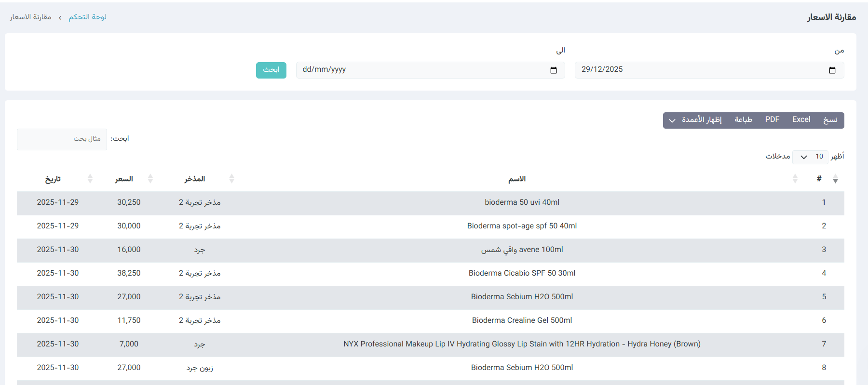Image resolution: width=868 pixels, height=385 pixels.
Task: Click price 30,000 cell
Action: coord(129,226)
